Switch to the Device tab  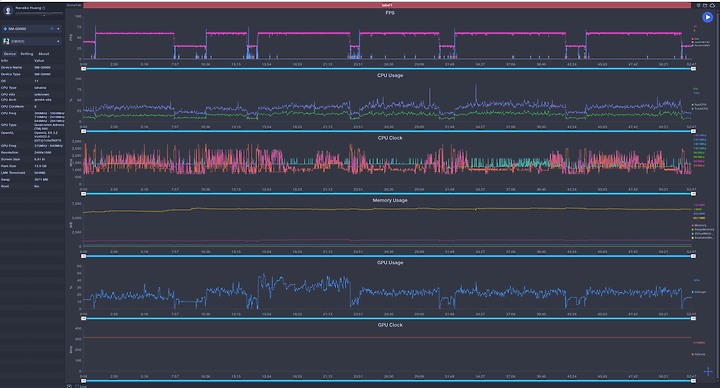coord(10,54)
